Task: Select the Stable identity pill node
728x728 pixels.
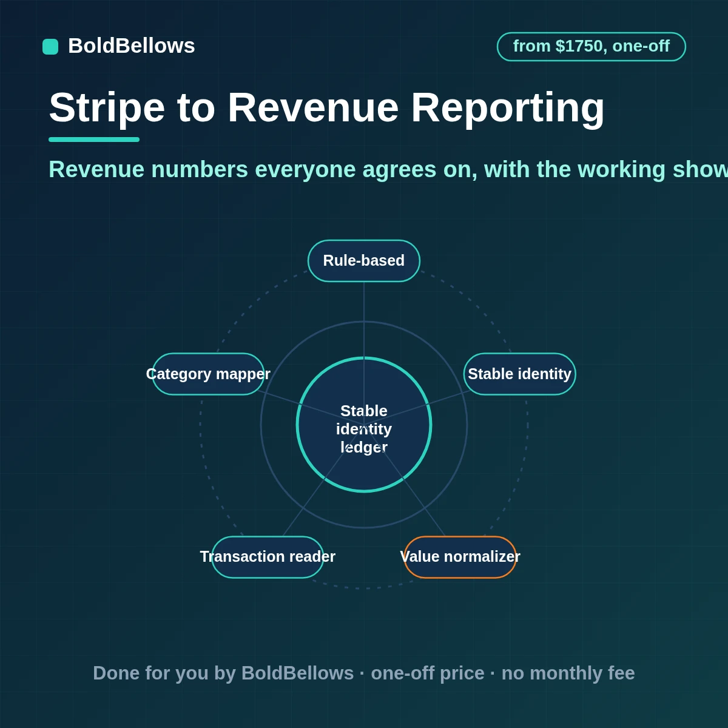Action: click(520, 374)
